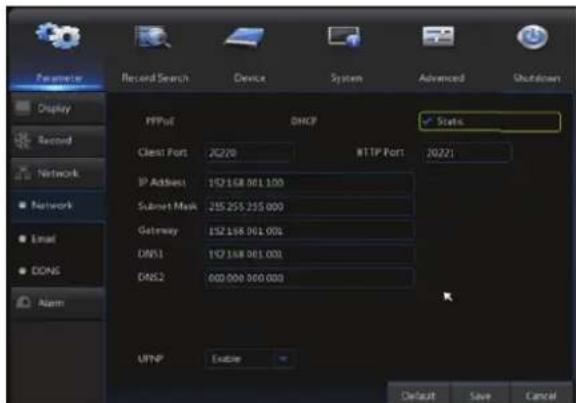576x403 pixels.
Task: Open the Device tab label
Action: pos(249,78)
